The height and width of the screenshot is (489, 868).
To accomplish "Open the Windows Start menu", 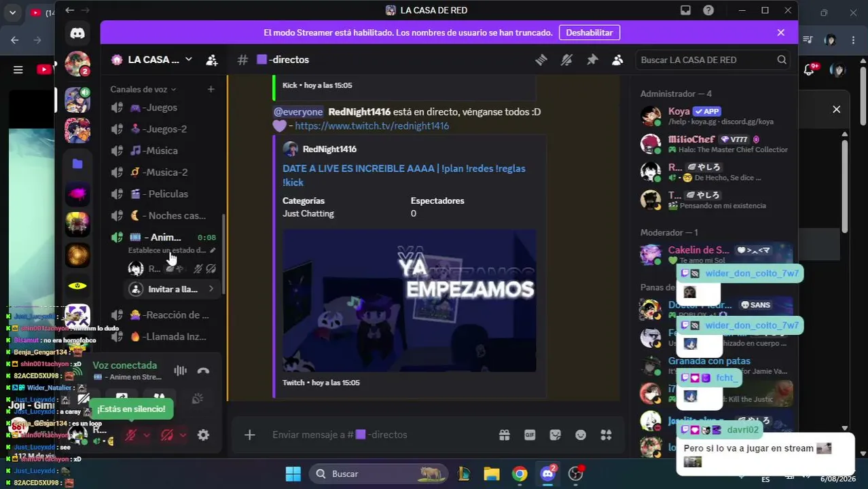I will click(x=293, y=474).
